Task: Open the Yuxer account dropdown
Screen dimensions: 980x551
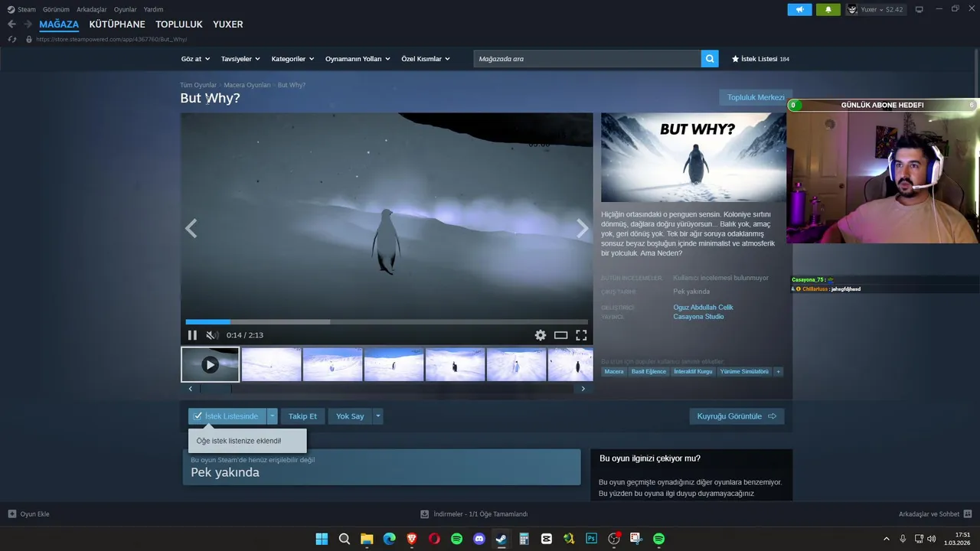Action: [876, 9]
